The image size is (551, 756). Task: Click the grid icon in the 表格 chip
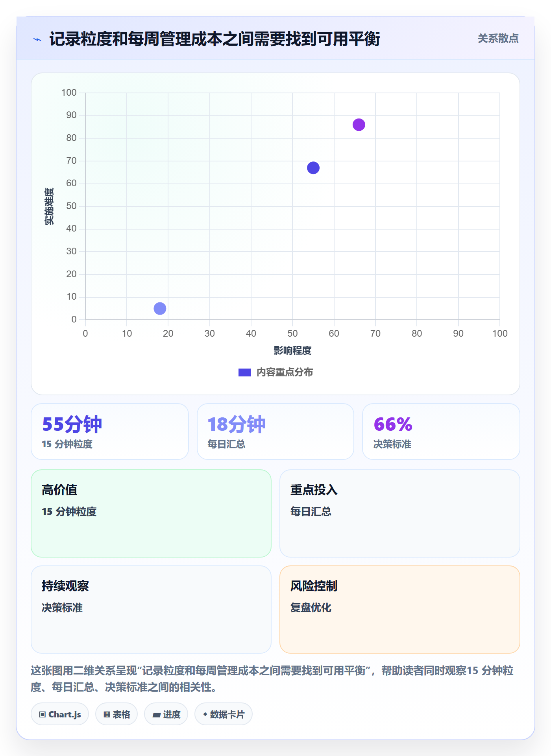(107, 715)
